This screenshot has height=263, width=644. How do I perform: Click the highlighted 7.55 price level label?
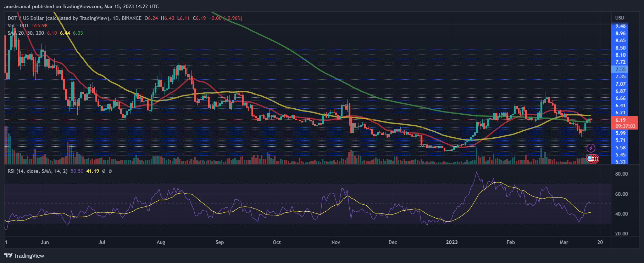(x=620, y=69)
